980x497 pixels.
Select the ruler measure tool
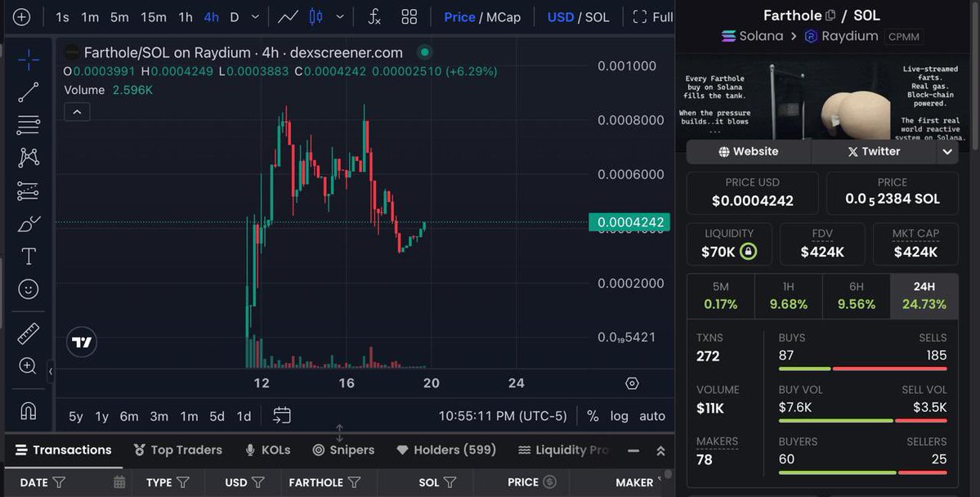(x=28, y=334)
